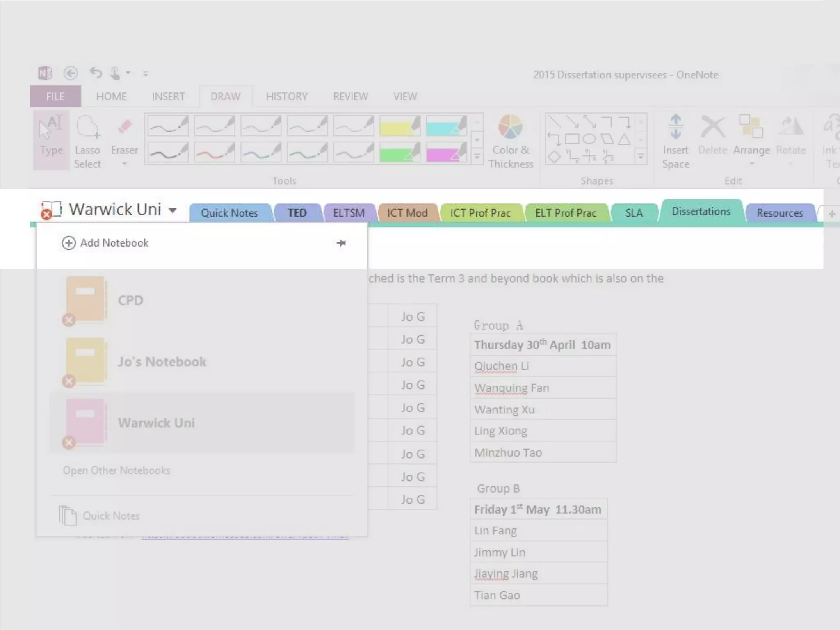Click the Add Notebook plus icon
The width and height of the screenshot is (840, 630).
68,243
